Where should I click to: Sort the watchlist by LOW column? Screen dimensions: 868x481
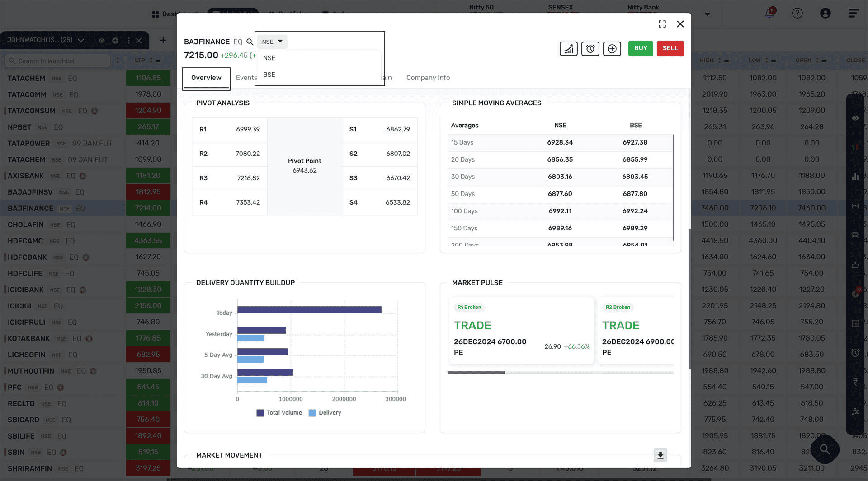766,61
